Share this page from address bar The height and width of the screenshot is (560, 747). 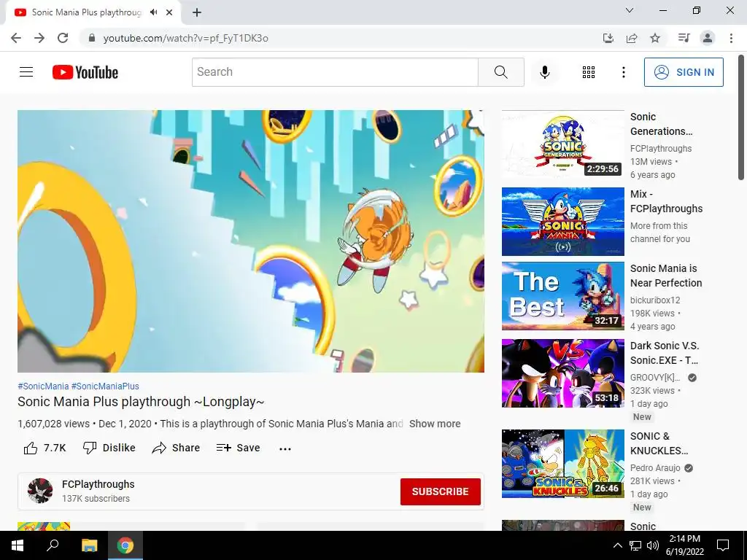[632, 38]
